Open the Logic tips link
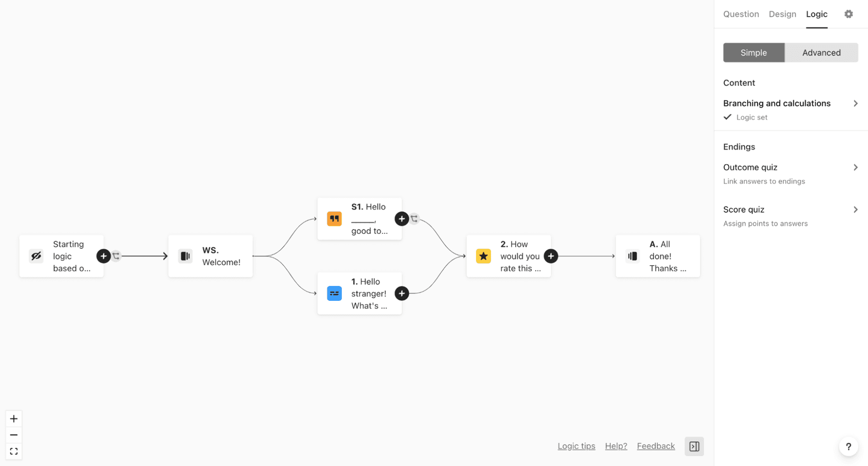 click(x=576, y=446)
